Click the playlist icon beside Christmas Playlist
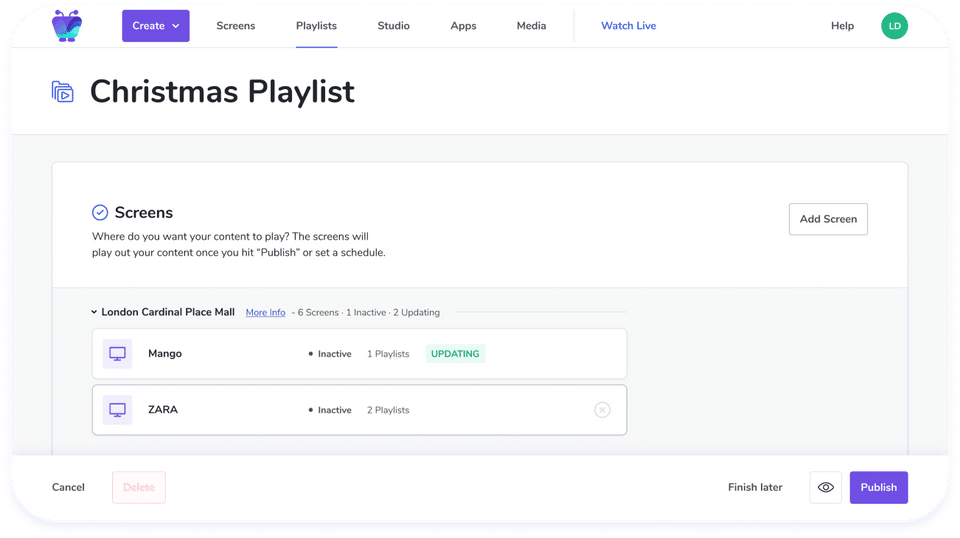The width and height of the screenshot is (960, 538). point(62,92)
